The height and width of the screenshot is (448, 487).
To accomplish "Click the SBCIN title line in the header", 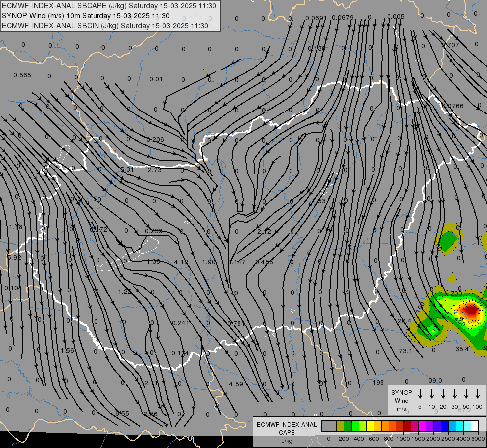I will click(x=105, y=26).
